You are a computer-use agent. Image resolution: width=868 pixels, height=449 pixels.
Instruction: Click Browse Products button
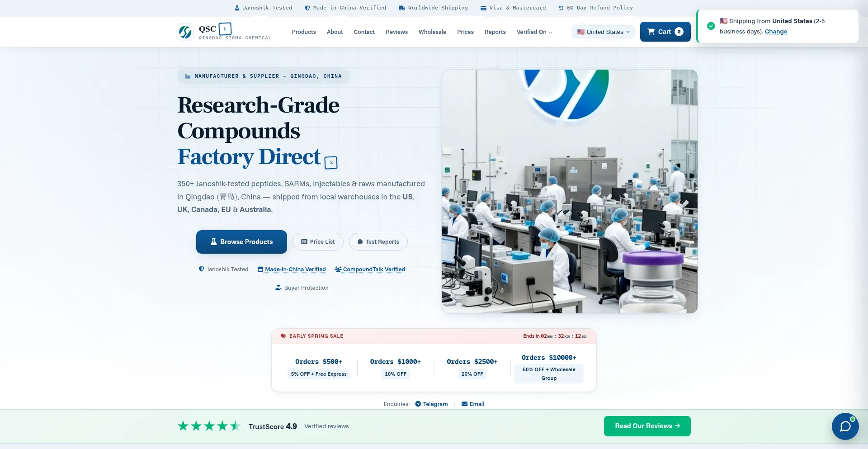coord(241,242)
